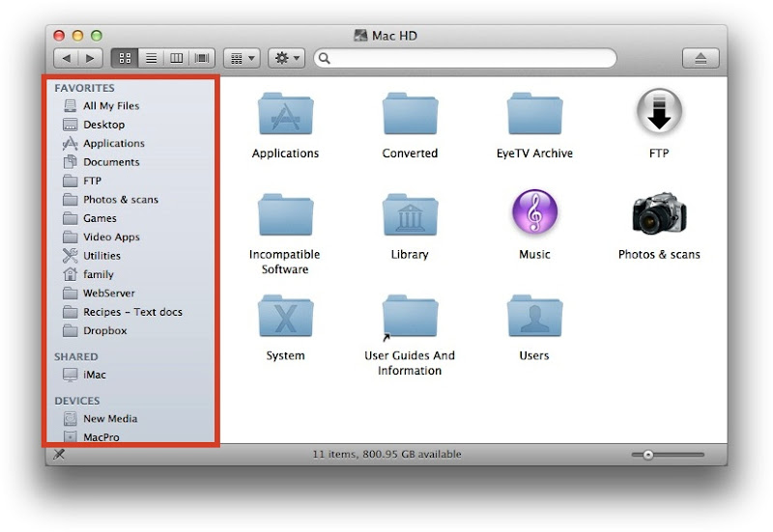Select the Applications folder icon in main pane
The image size is (773, 532).
pyautogui.click(x=285, y=114)
